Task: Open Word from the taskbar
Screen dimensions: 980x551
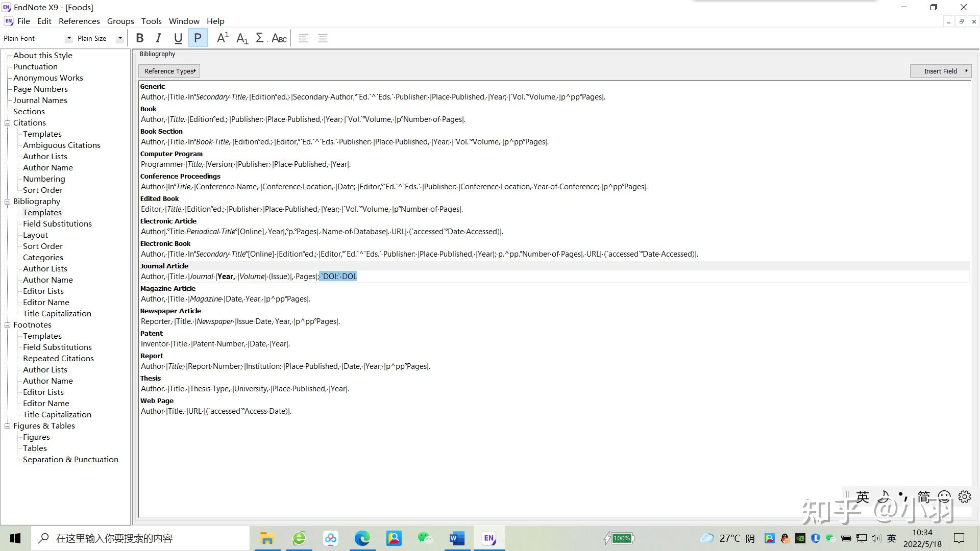Action: (x=457, y=538)
